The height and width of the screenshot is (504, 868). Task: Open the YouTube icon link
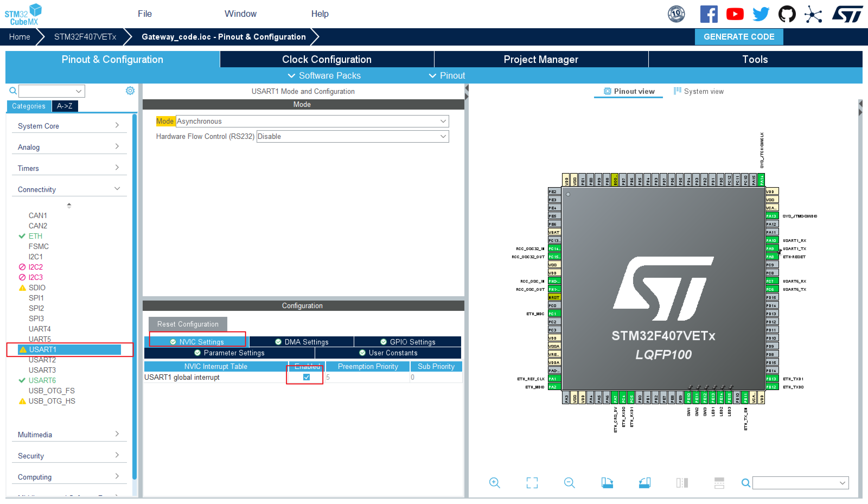735,14
